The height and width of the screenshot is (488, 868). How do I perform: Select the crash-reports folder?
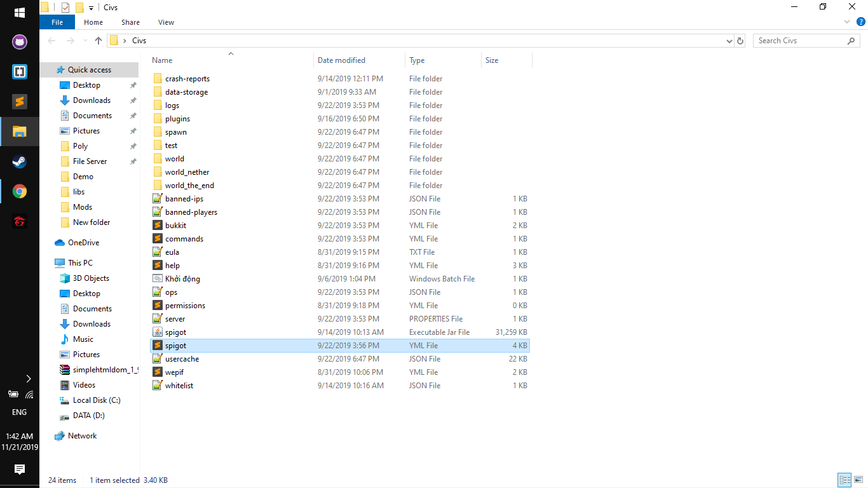coord(341,79)
